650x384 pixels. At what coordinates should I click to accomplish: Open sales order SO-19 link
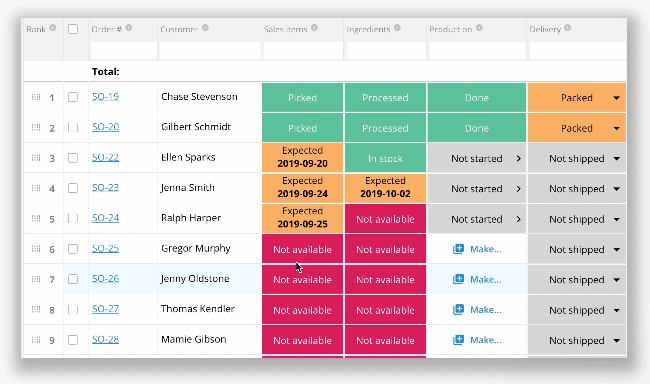pos(105,97)
